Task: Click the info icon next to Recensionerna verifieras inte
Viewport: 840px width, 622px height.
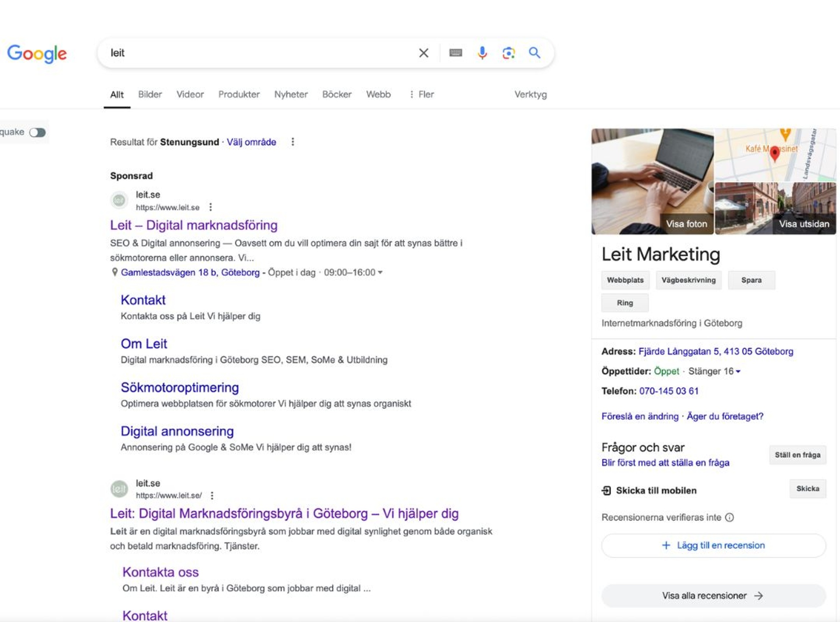Action: click(x=729, y=517)
